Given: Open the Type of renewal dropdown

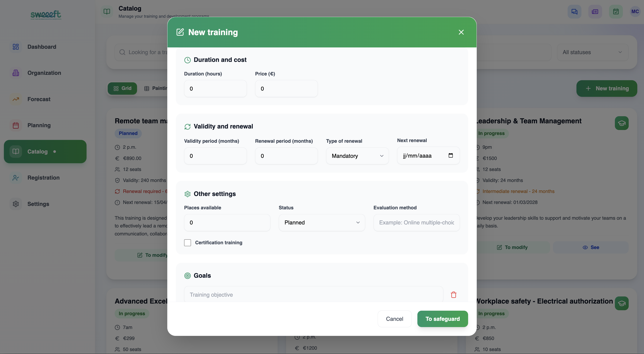Looking at the screenshot, I should tap(357, 156).
